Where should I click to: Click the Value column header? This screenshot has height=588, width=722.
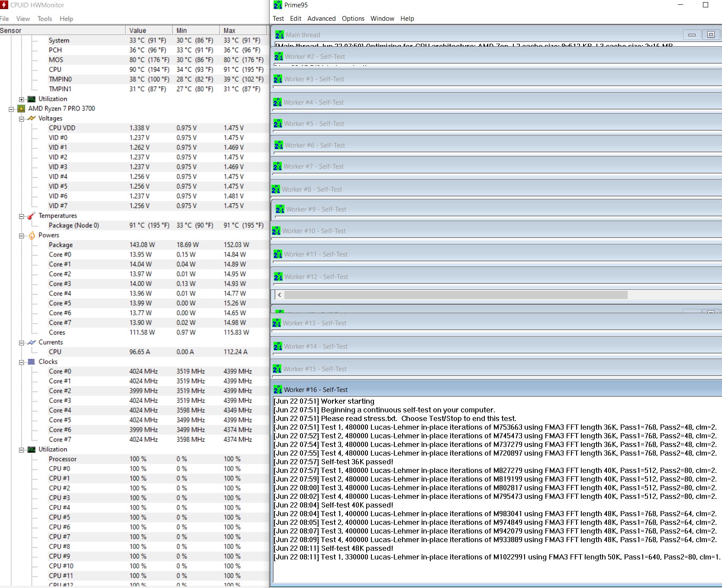point(149,30)
